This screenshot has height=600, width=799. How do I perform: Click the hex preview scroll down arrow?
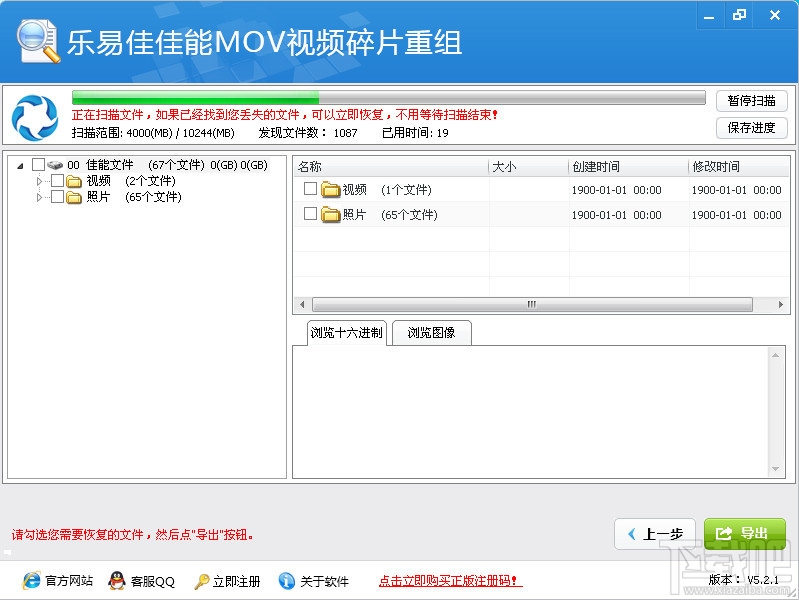(x=775, y=469)
